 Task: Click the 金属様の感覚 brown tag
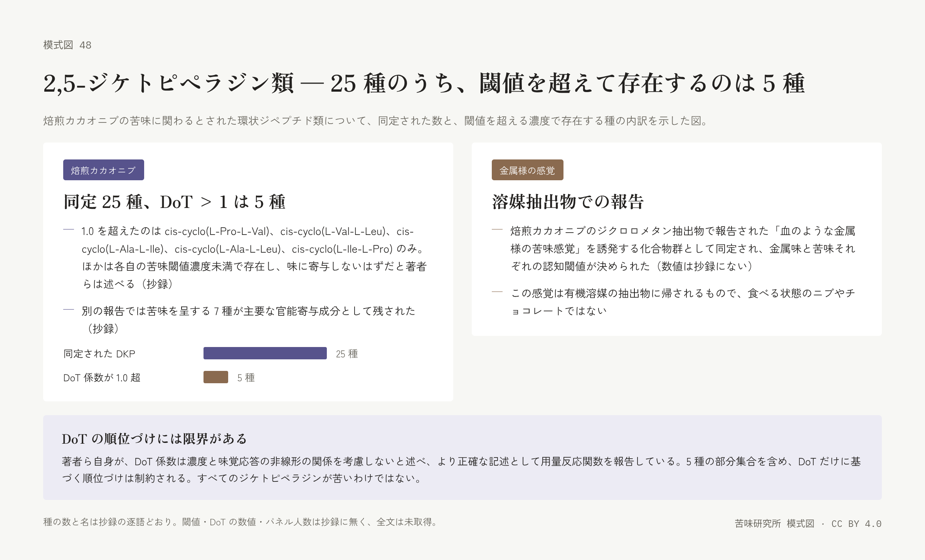coord(527,170)
